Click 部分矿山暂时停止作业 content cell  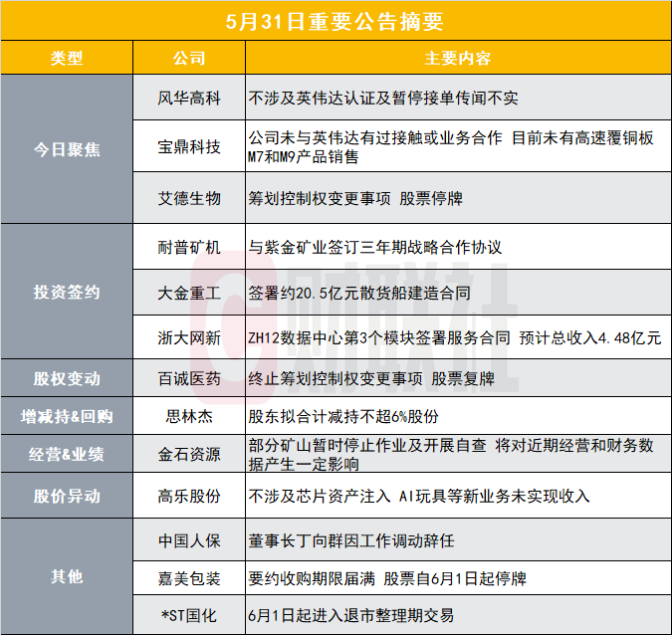point(458,454)
